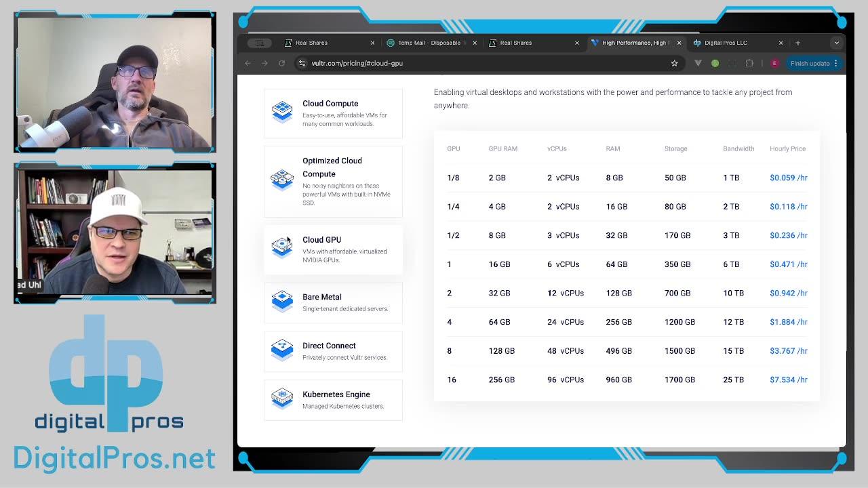Click the $0.236 /hr price link
Image resolution: width=868 pixels, height=488 pixels.
(789, 235)
